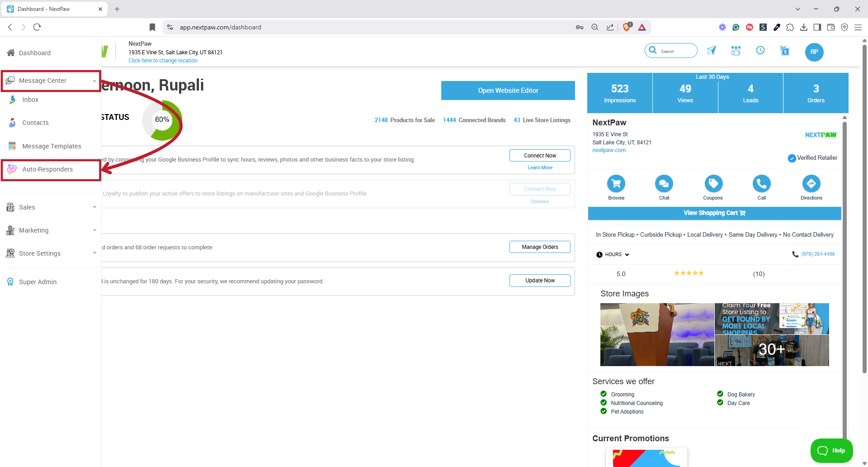Click 'Click here to change location' link
The image size is (868, 467).
click(x=163, y=61)
